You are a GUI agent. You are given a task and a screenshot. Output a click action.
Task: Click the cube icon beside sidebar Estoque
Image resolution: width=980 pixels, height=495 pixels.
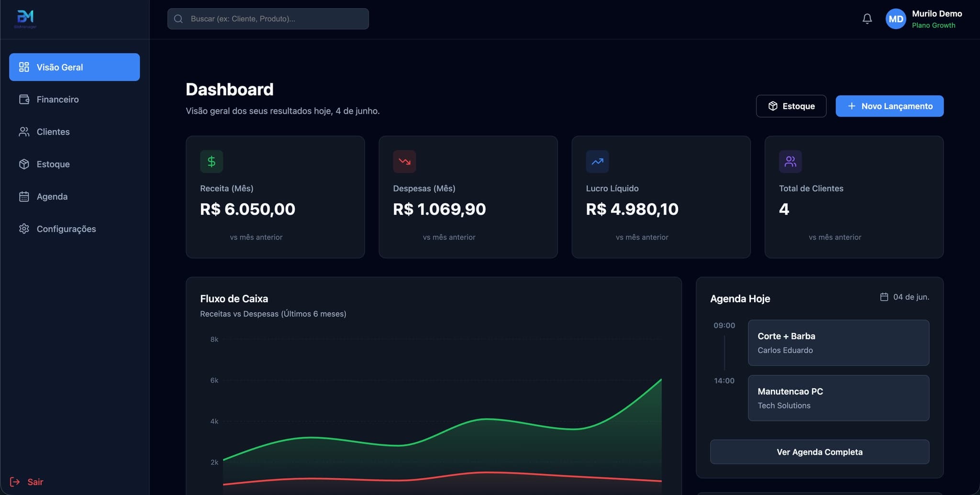(24, 164)
